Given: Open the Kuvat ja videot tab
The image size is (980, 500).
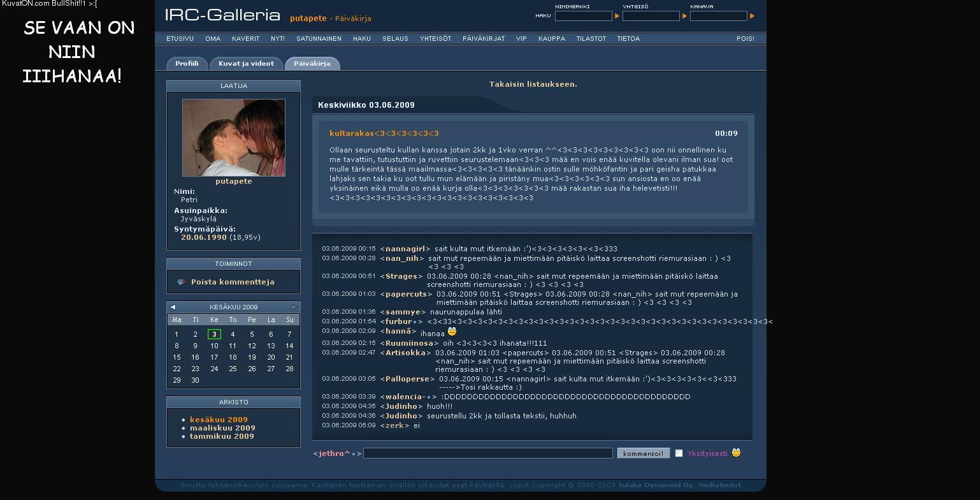Looking at the screenshot, I should [x=246, y=64].
